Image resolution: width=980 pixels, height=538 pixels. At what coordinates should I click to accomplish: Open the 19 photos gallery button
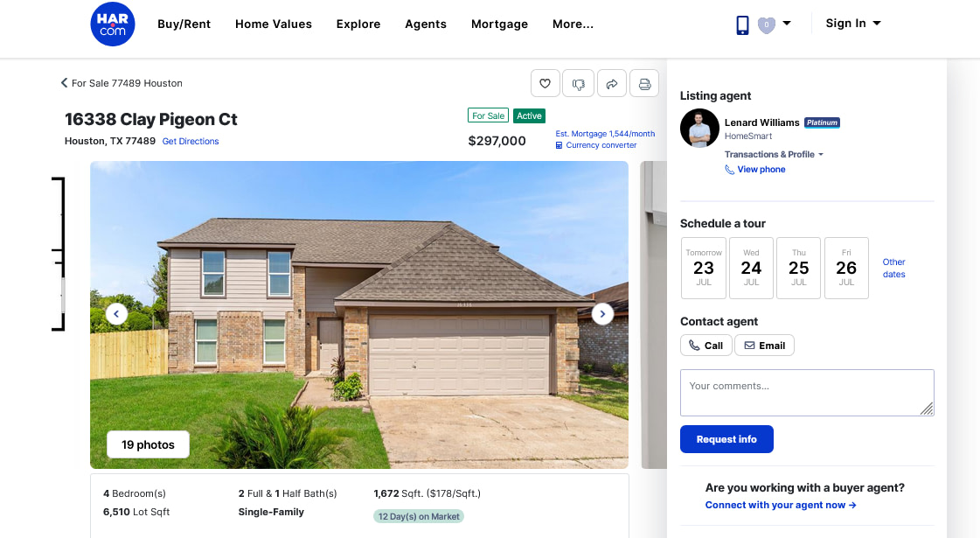pos(148,444)
